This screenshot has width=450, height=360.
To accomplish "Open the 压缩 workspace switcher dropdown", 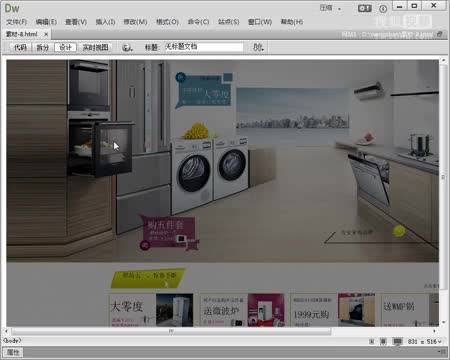I will [x=330, y=8].
